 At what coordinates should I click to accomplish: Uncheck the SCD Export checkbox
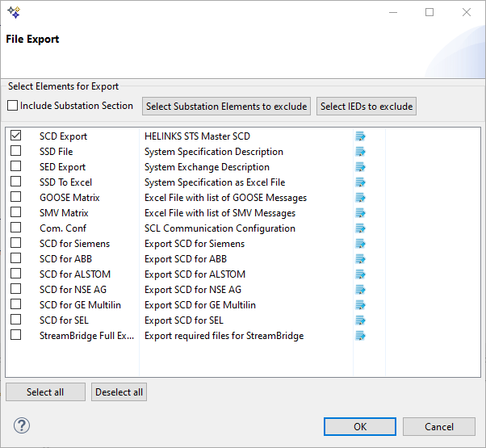click(16, 136)
